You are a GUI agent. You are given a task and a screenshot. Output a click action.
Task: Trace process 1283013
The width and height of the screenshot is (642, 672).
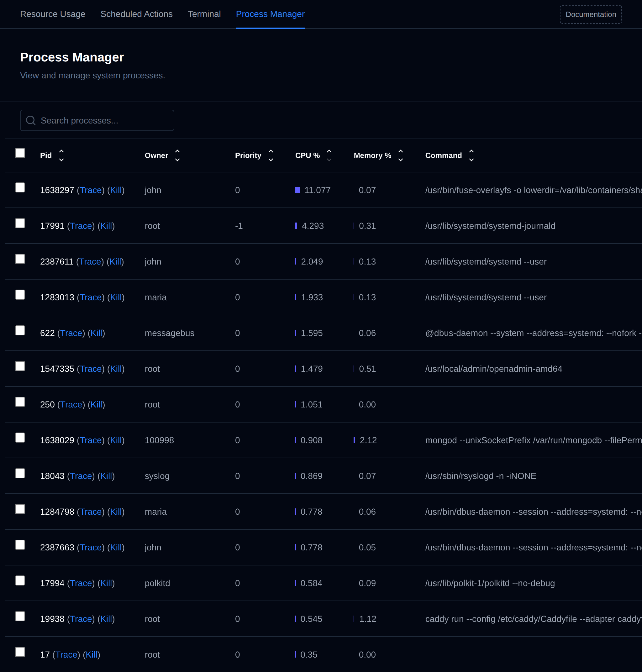(x=91, y=298)
